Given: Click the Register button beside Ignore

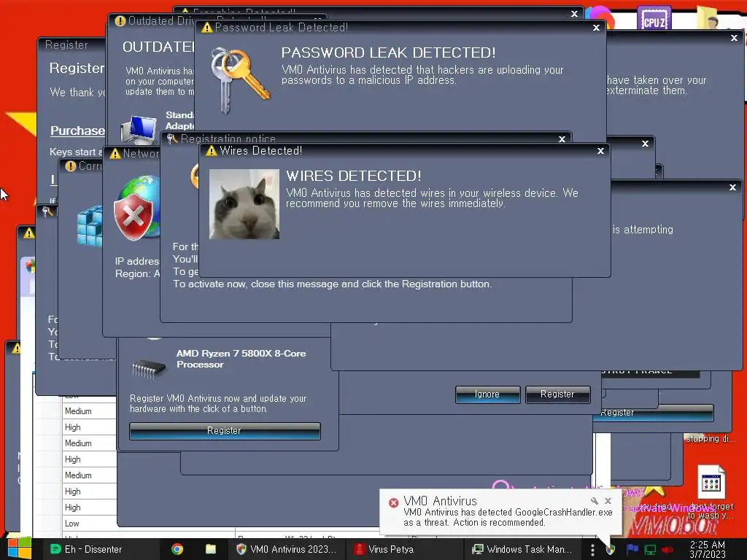Looking at the screenshot, I should (557, 394).
